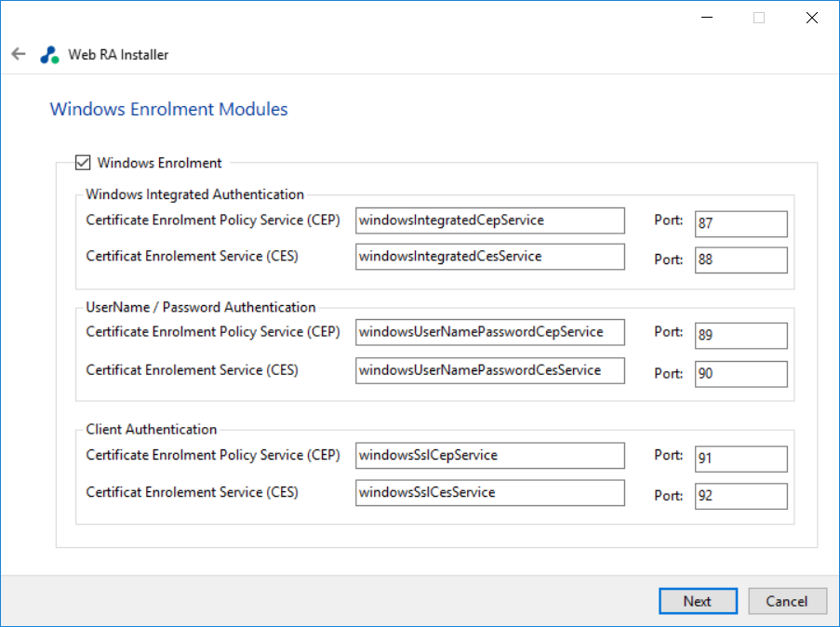Click the Cancel button

[x=787, y=601]
